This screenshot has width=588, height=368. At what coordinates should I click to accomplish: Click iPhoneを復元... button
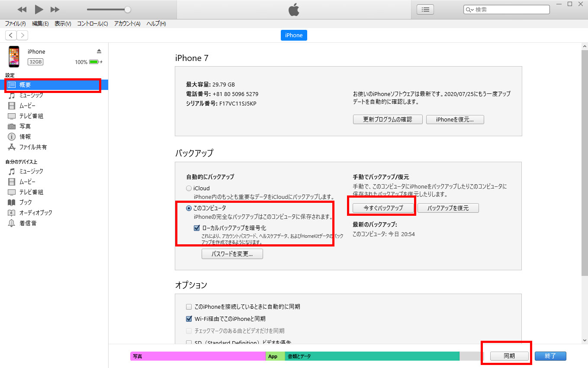pos(455,119)
